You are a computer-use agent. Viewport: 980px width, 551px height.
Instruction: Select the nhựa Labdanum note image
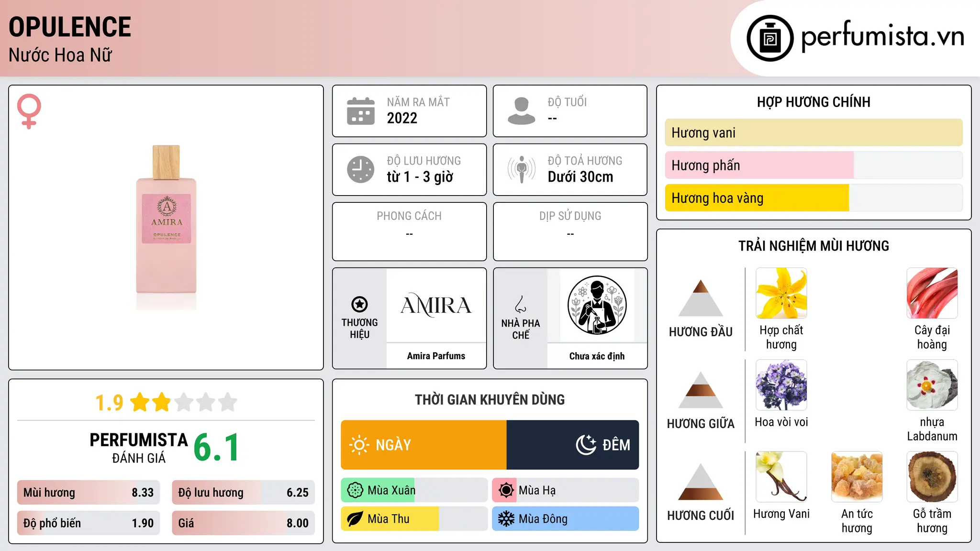(932, 385)
